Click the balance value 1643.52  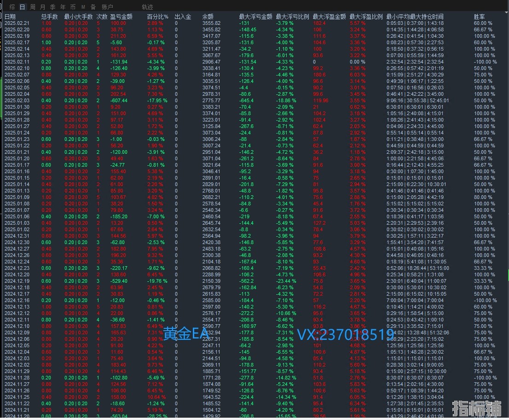click(211, 397)
